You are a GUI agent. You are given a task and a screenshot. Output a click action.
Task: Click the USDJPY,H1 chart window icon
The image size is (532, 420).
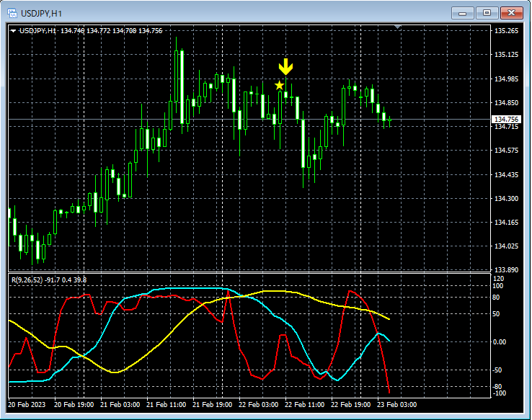[12, 13]
